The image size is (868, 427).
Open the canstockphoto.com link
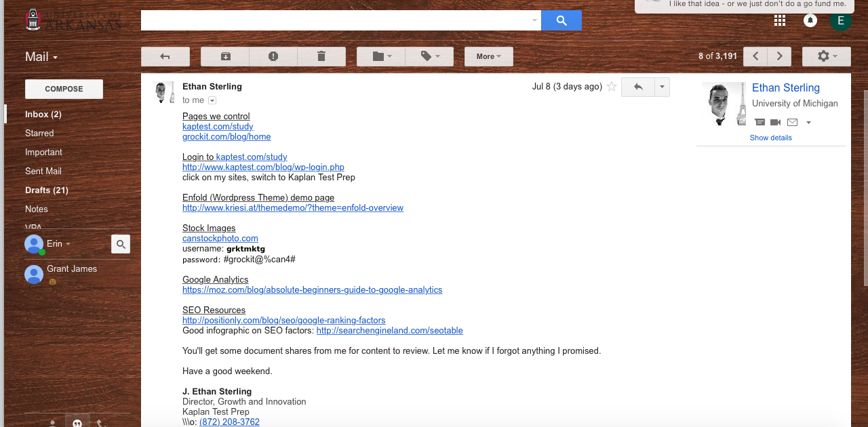coord(220,239)
